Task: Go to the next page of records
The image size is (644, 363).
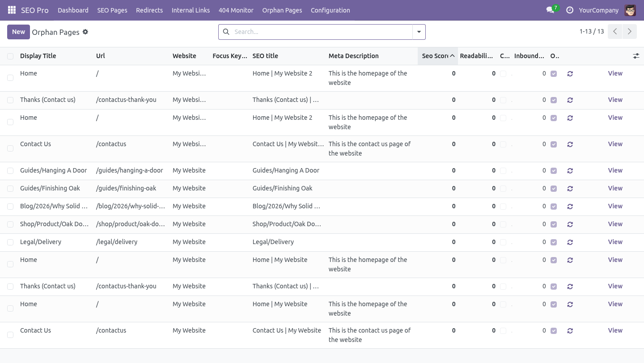Action: pos(629,32)
